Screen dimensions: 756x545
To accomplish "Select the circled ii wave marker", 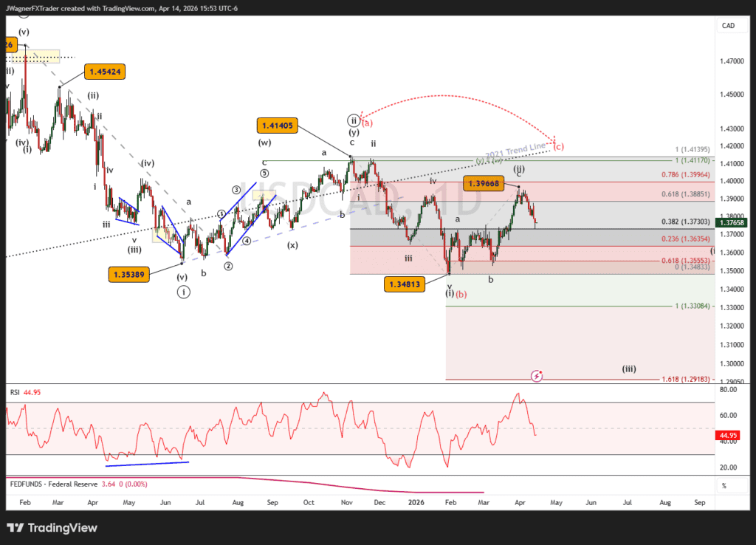I will coord(354,120).
